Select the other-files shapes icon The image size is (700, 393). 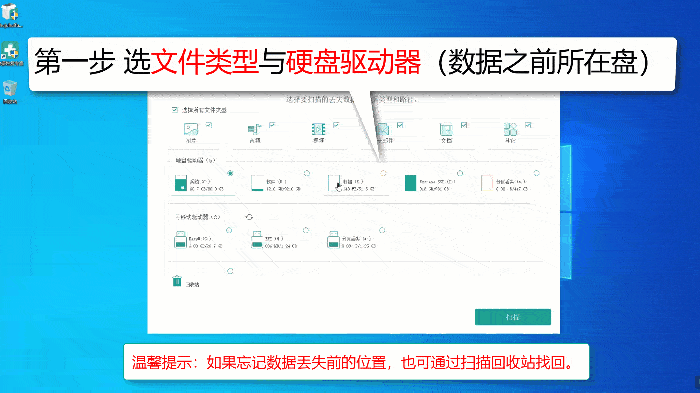510,130
